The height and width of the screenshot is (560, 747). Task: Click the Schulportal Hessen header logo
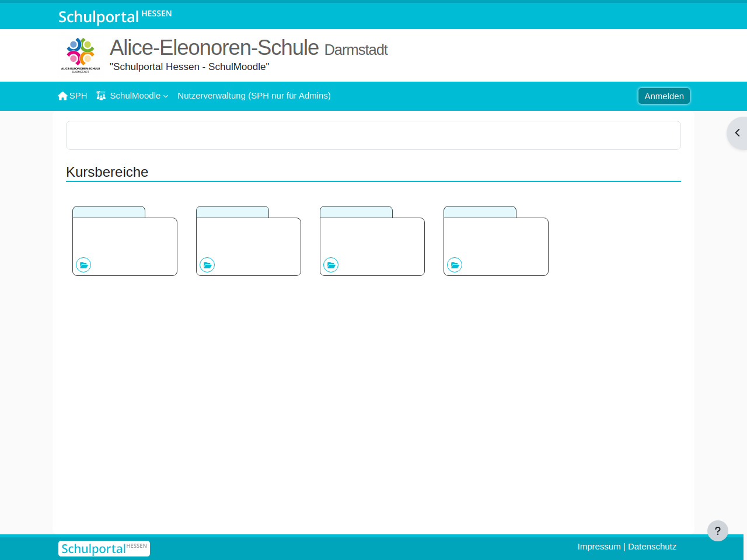pos(115,16)
